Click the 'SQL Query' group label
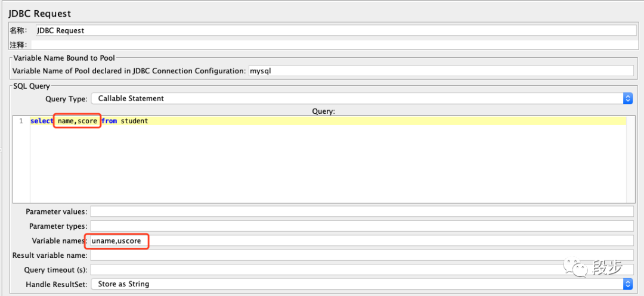This screenshot has height=296, width=644. [32, 86]
